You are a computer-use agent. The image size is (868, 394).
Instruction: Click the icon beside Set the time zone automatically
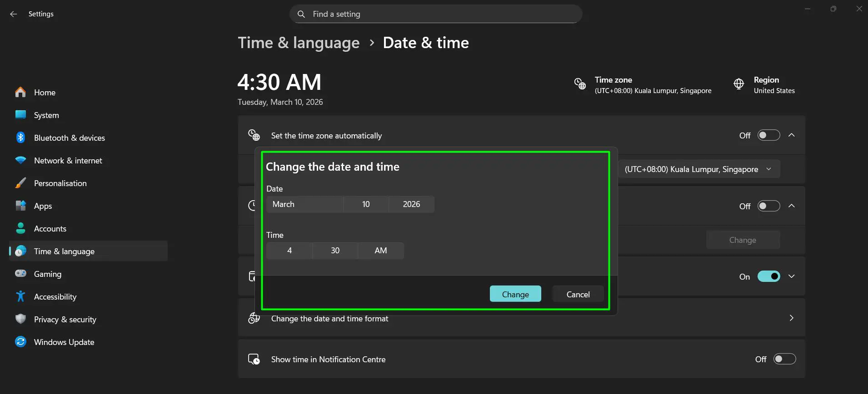254,135
